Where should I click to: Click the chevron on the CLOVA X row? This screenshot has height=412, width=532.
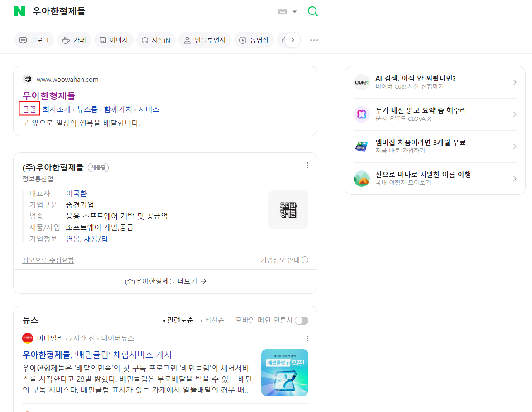(515, 114)
